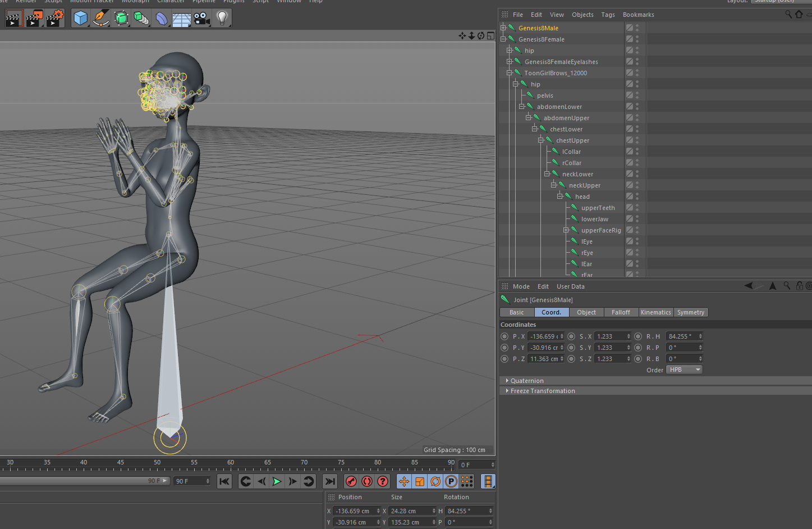Click the Bend deformer icon
This screenshot has height=529, width=812.
point(162,19)
